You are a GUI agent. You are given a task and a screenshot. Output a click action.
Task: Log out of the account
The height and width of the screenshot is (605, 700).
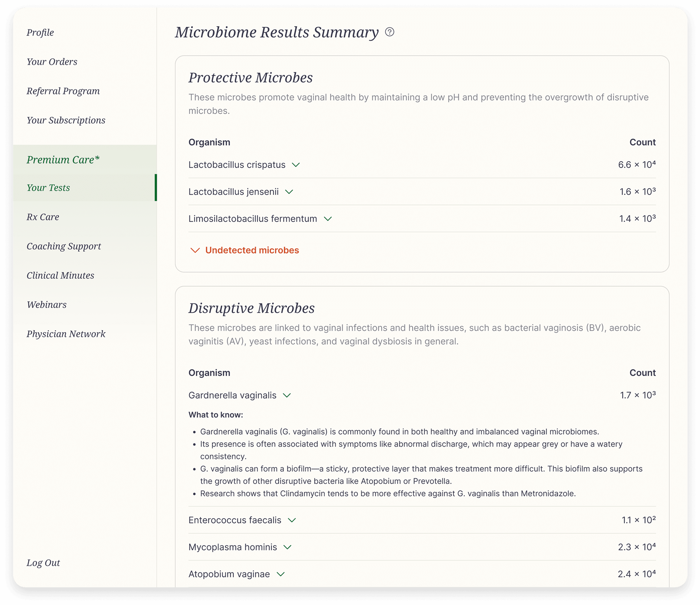[43, 562]
